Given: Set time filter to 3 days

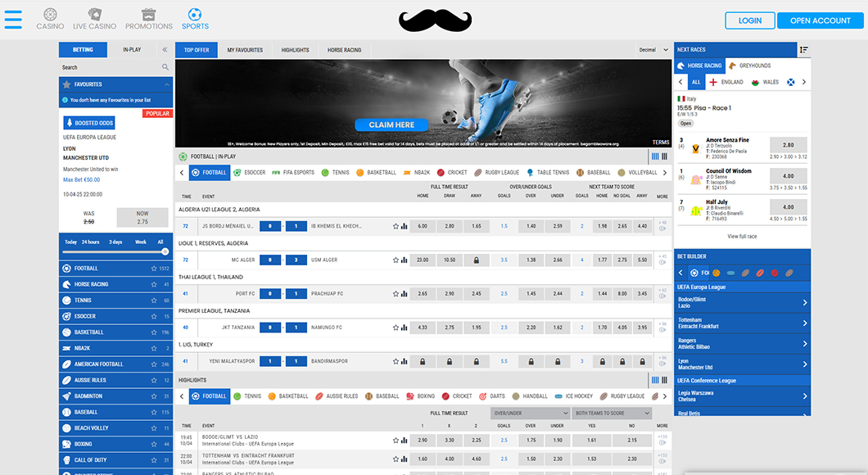Looking at the screenshot, I should point(115,242).
